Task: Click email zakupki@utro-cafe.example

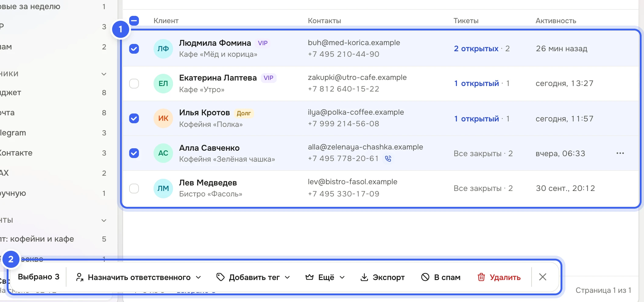Action: coord(357,77)
